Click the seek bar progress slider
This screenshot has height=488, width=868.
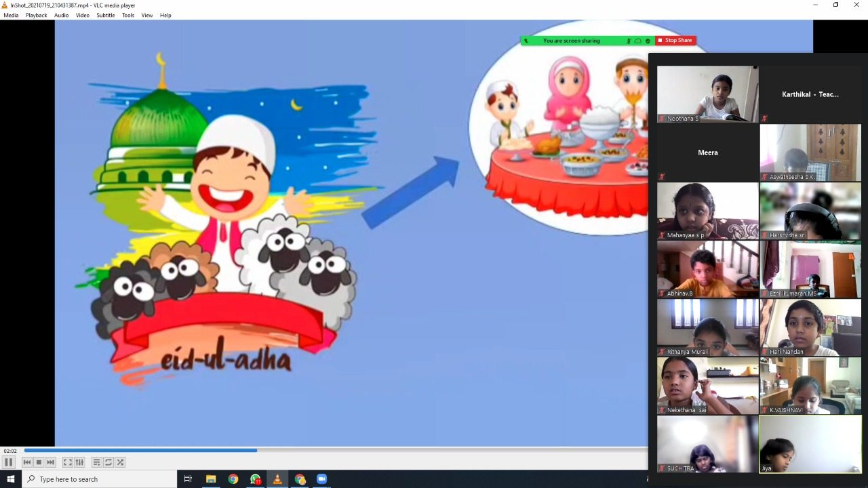[336, 450]
